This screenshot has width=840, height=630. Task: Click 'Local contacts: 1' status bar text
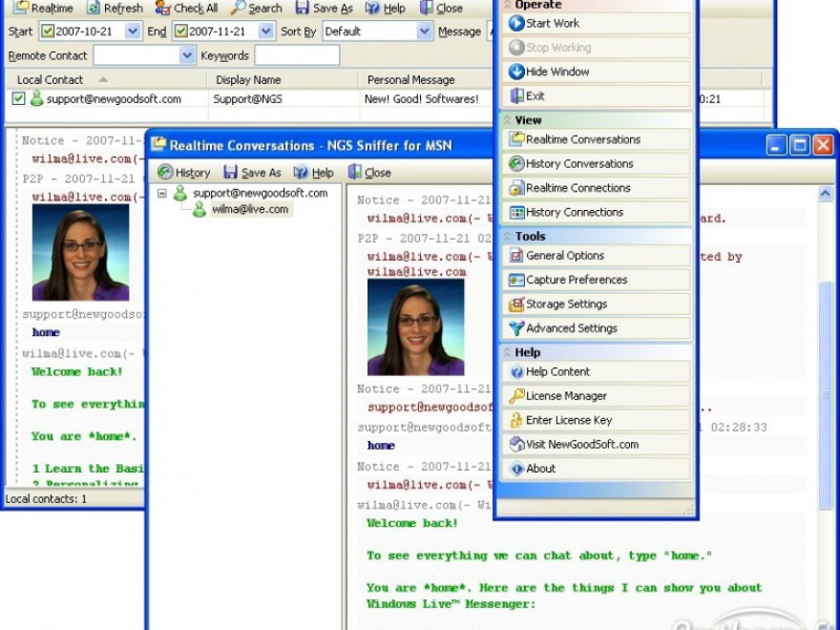tap(46, 498)
